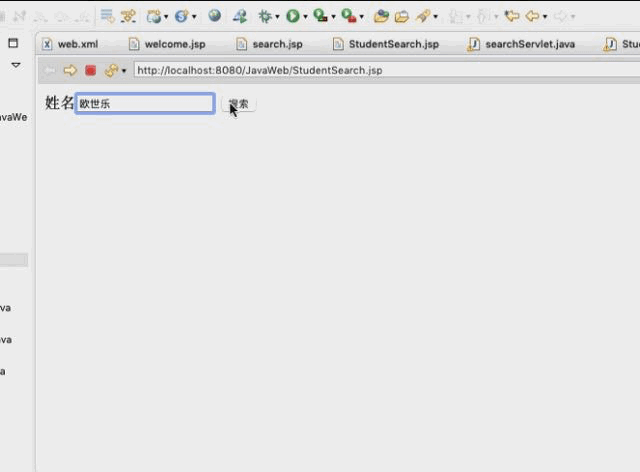Open the dropdown beside the dark-badge run icon
640x472 pixels.
333,17
